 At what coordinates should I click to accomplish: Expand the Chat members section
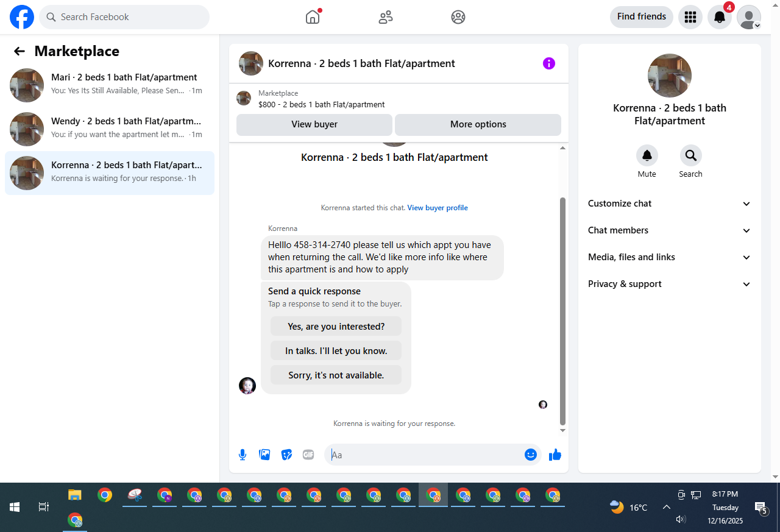[x=670, y=230]
